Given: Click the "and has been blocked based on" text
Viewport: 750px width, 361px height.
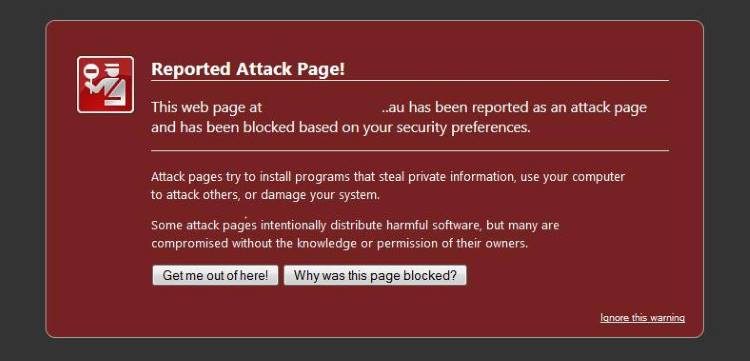Looking at the screenshot, I should click(255, 128).
